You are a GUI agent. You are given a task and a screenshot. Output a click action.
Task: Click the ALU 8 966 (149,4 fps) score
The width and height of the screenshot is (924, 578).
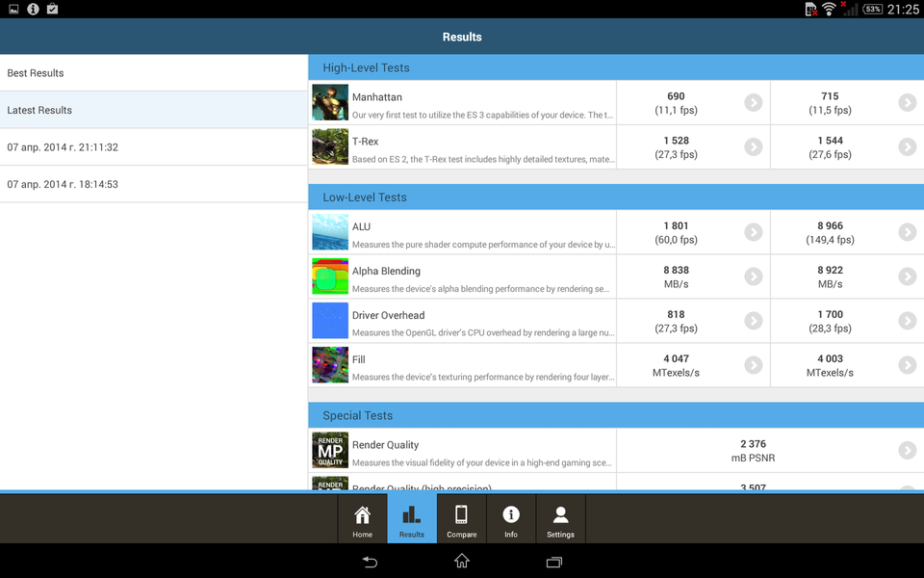pos(830,232)
